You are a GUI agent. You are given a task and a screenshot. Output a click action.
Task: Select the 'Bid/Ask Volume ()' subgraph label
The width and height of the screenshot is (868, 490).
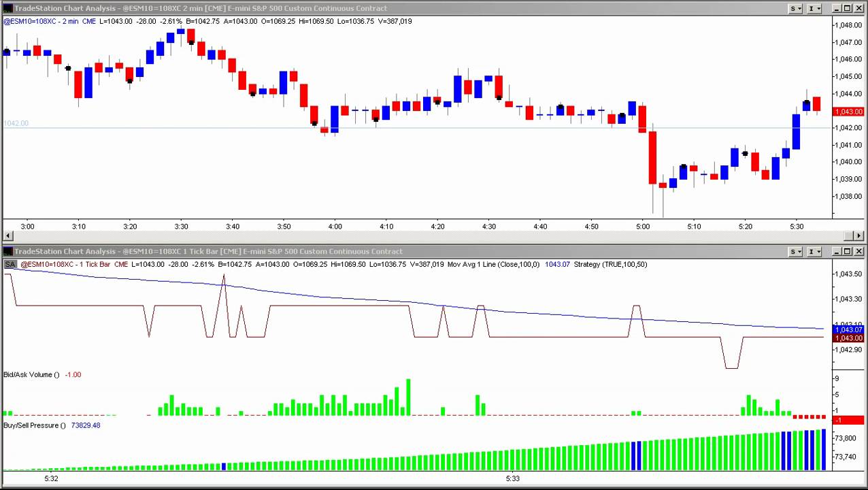[x=31, y=374]
